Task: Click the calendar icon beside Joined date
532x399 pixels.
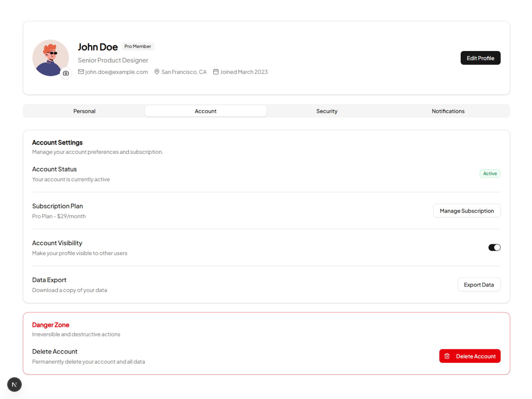Action: (216, 72)
